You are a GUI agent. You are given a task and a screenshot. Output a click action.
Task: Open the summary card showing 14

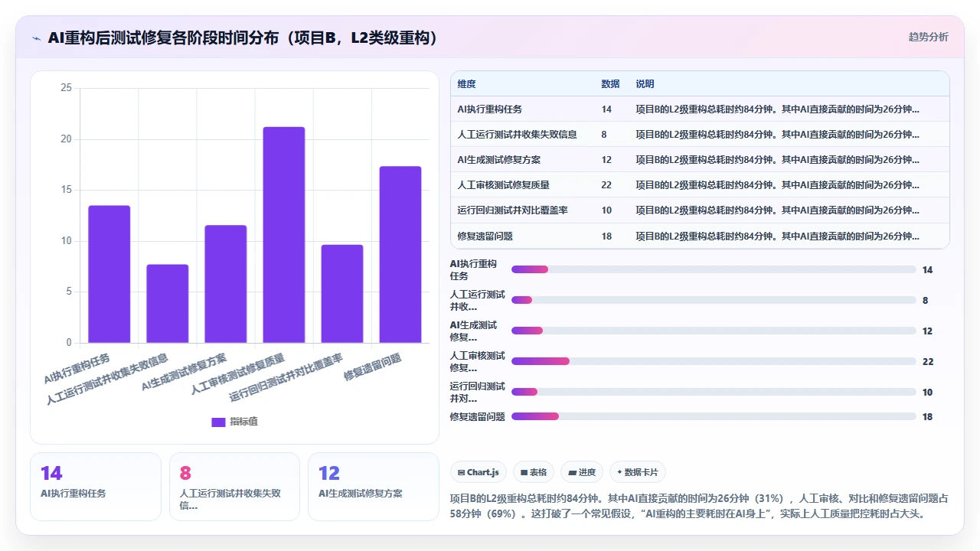tap(96, 487)
